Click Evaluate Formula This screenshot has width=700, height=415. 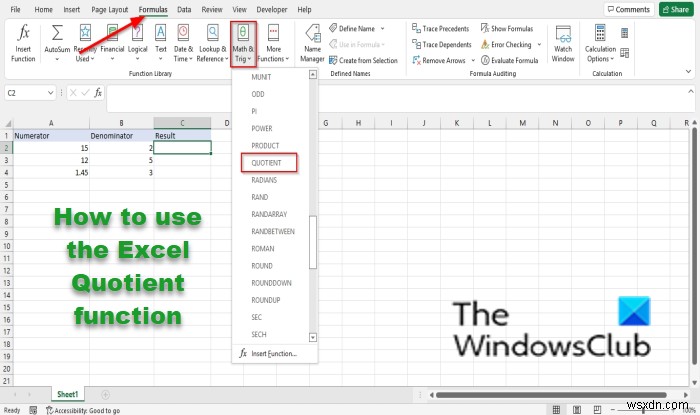coord(509,60)
